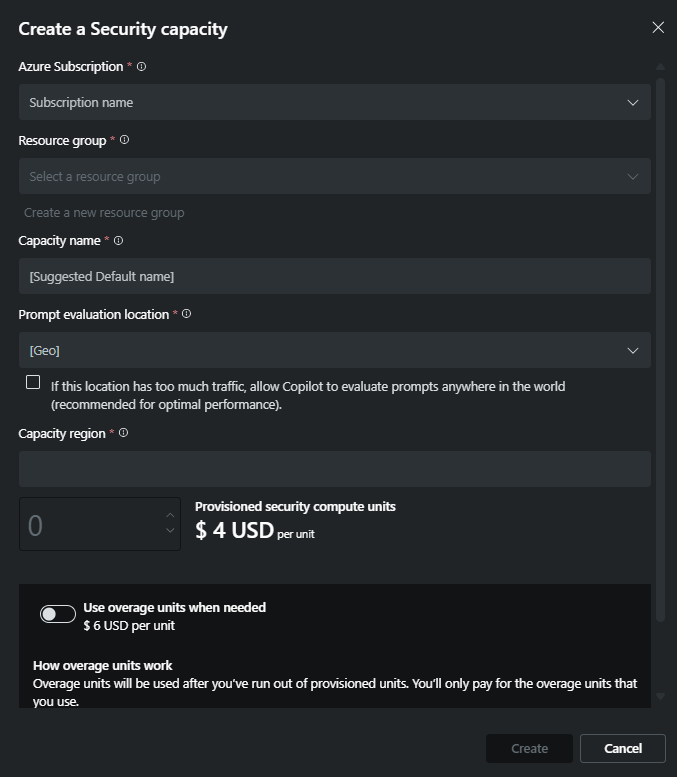Open the Geo prompt evaluation location dropdown

335,350
